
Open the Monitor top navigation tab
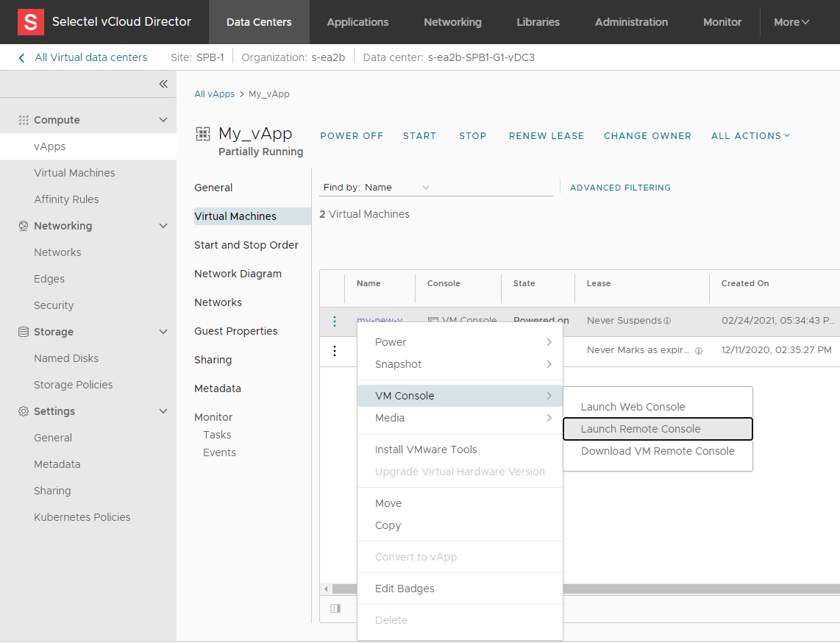(722, 22)
